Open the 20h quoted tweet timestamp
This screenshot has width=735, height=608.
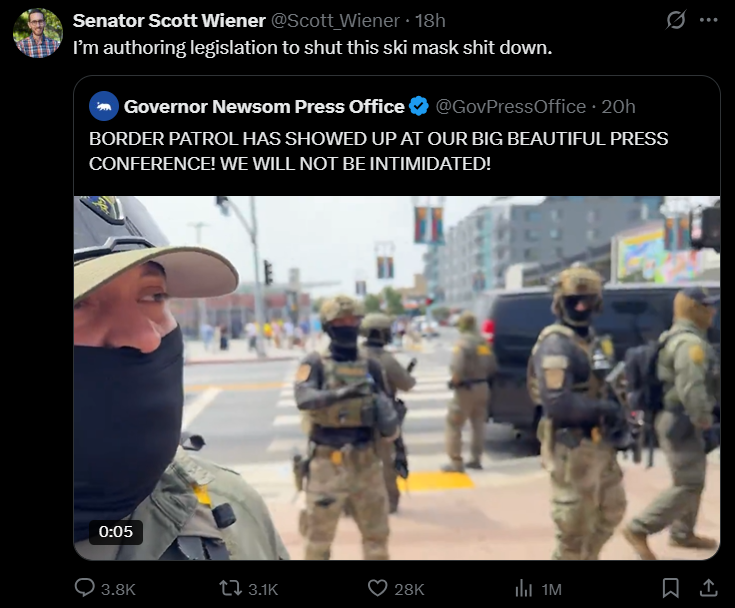[618, 107]
